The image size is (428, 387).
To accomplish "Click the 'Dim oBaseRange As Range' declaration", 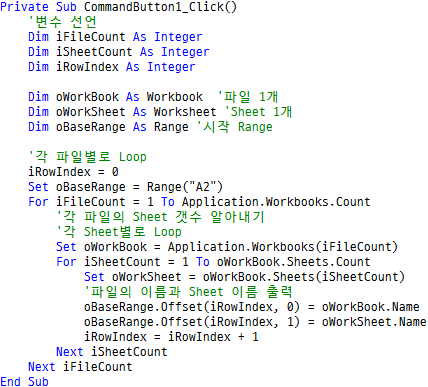I will click(108, 127).
